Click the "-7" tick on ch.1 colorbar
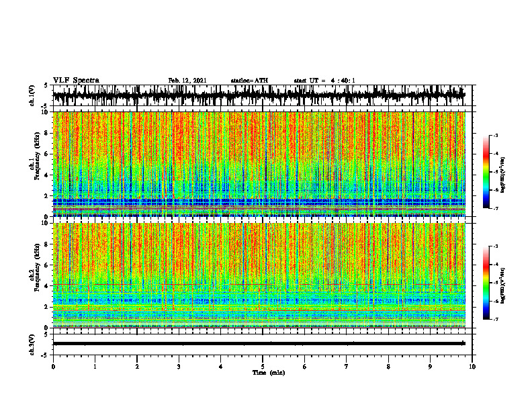Screen dimensions: 532x411 point(496,209)
